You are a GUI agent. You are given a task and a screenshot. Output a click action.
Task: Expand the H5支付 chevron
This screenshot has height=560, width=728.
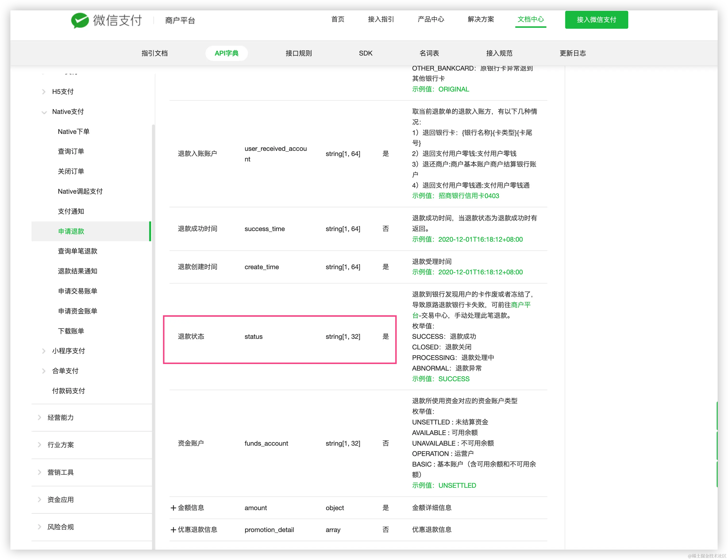click(x=44, y=92)
